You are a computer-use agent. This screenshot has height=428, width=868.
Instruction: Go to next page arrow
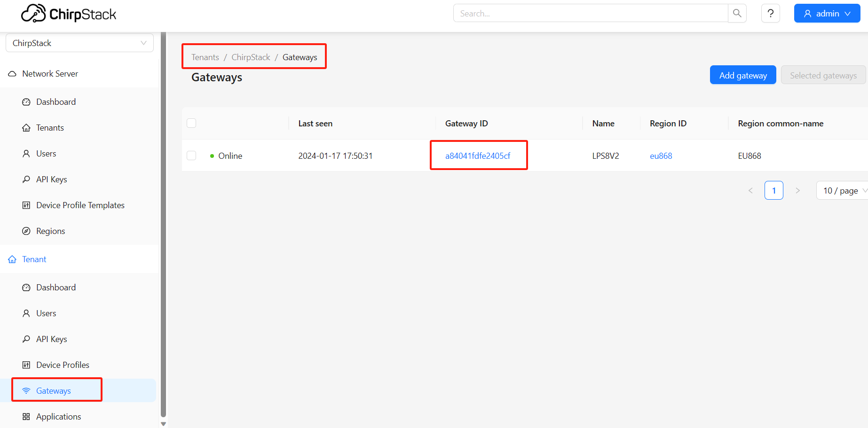[797, 190]
